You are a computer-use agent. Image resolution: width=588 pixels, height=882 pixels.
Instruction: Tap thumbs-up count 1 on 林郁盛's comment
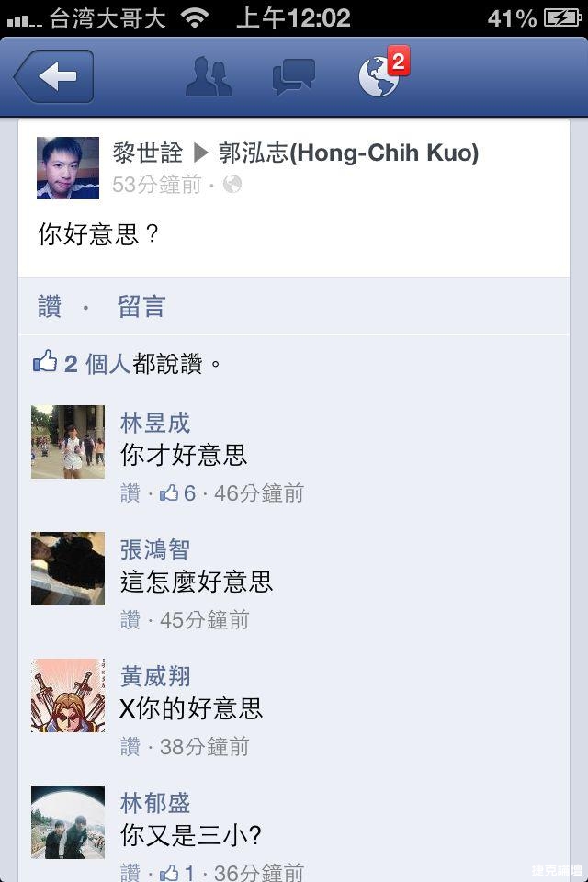(178, 872)
